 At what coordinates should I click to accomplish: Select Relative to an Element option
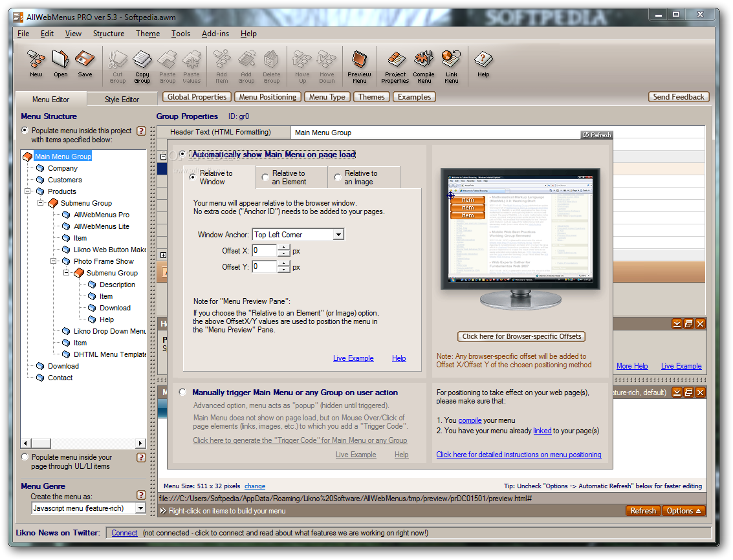tap(265, 177)
